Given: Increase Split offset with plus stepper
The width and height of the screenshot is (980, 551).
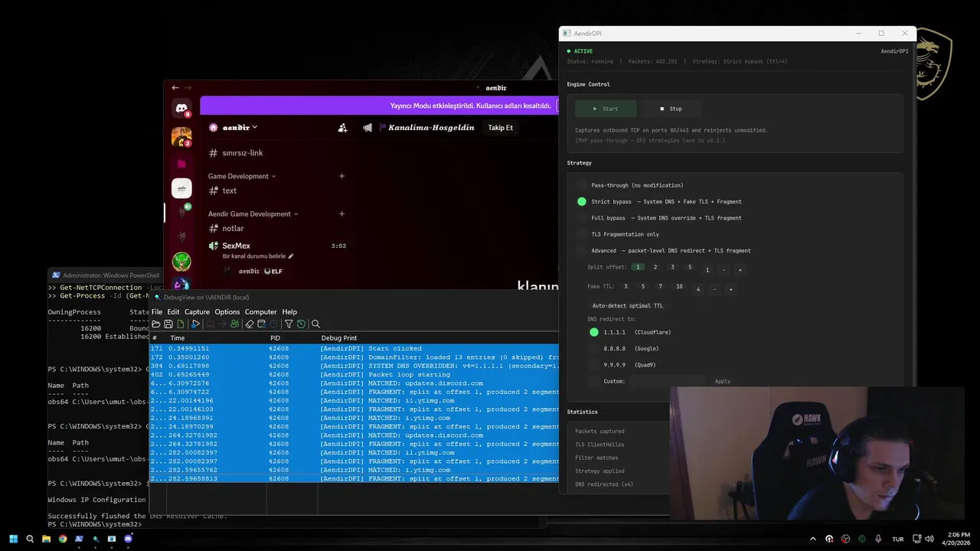Looking at the screenshot, I should (740, 269).
